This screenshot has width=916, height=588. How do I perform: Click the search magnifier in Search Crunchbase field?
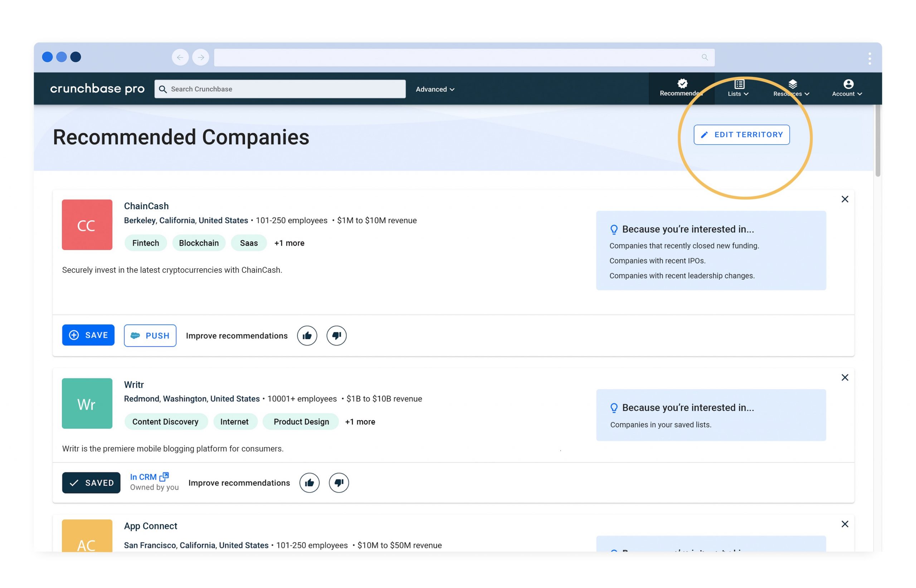(x=164, y=89)
